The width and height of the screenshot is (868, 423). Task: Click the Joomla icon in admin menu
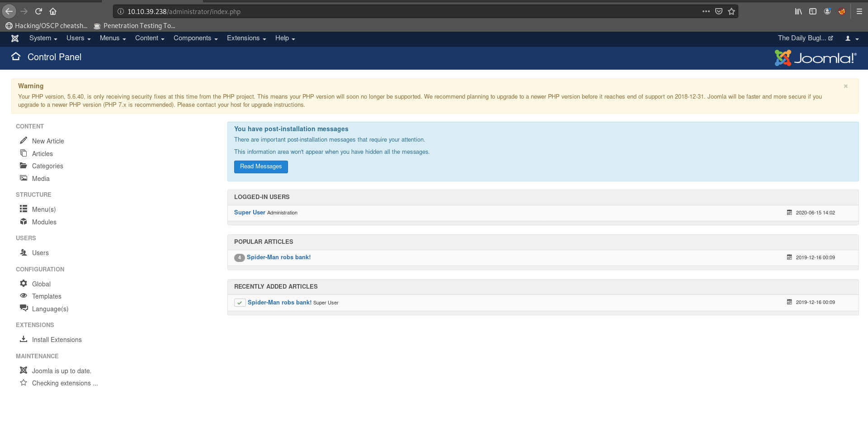(x=15, y=38)
